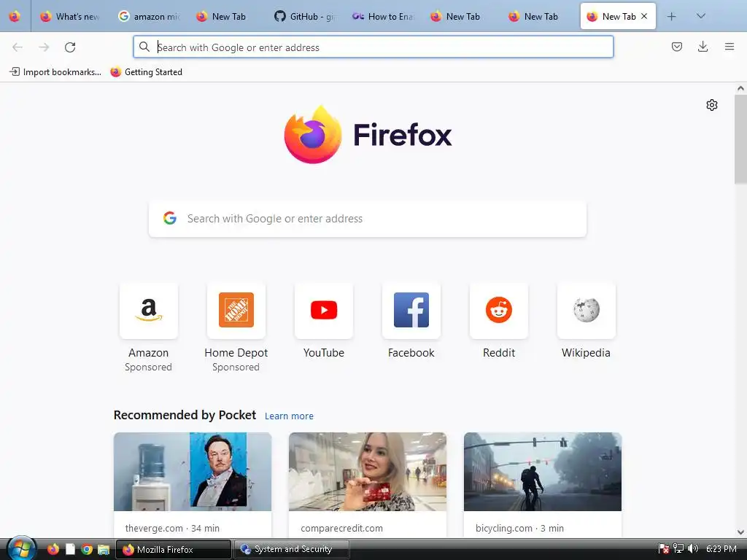Open the volume speaker tray icon
The height and width of the screenshot is (560, 747).
[x=693, y=548]
